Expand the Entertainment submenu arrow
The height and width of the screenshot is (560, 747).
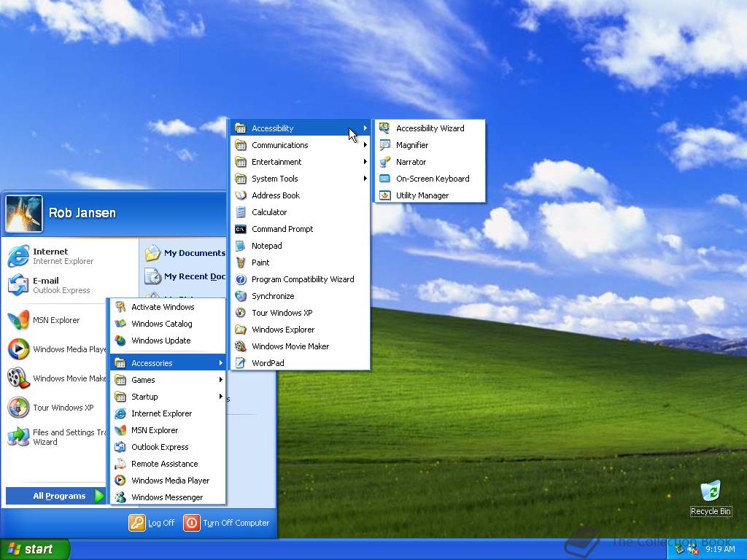pyautogui.click(x=365, y=162)
